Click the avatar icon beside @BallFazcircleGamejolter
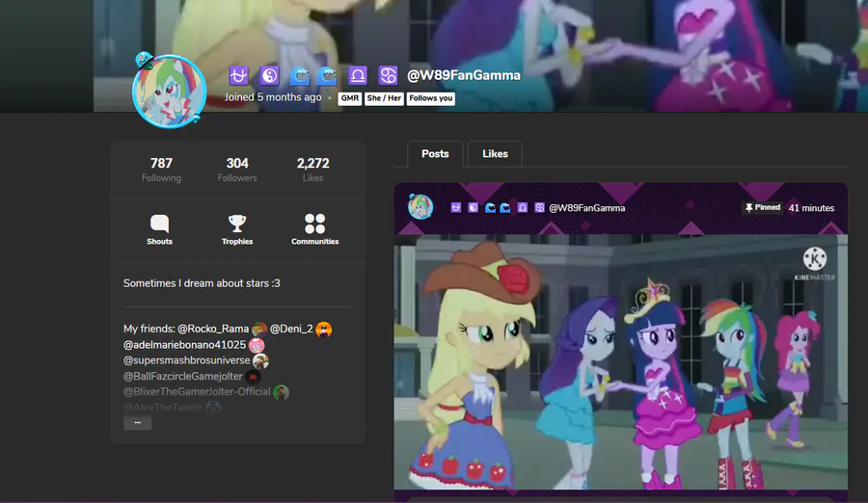Viewport: 868px width, 503px height. [x=253, y=377]
